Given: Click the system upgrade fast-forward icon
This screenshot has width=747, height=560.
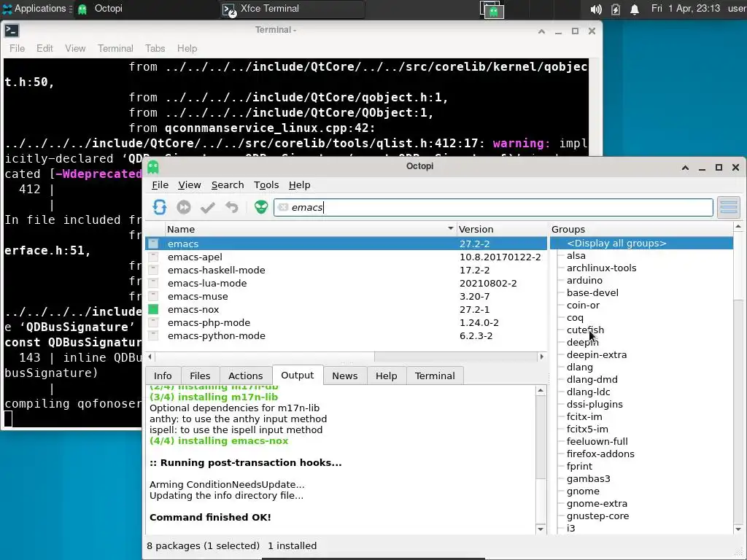Looking at the screenshot, I should point(183,207).
